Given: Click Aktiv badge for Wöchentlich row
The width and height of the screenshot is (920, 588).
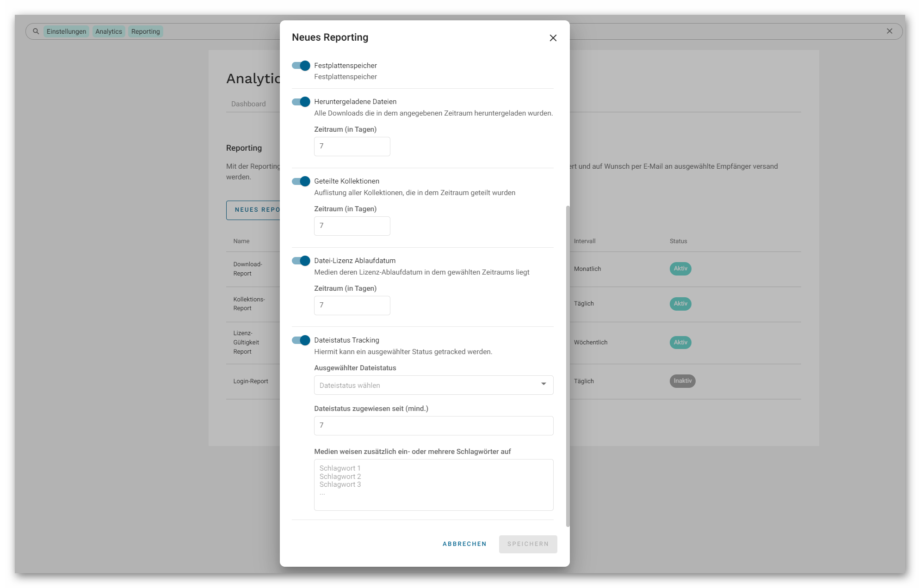Looking at the screenshot, I should pyautogui.click(x=680, y=343).
